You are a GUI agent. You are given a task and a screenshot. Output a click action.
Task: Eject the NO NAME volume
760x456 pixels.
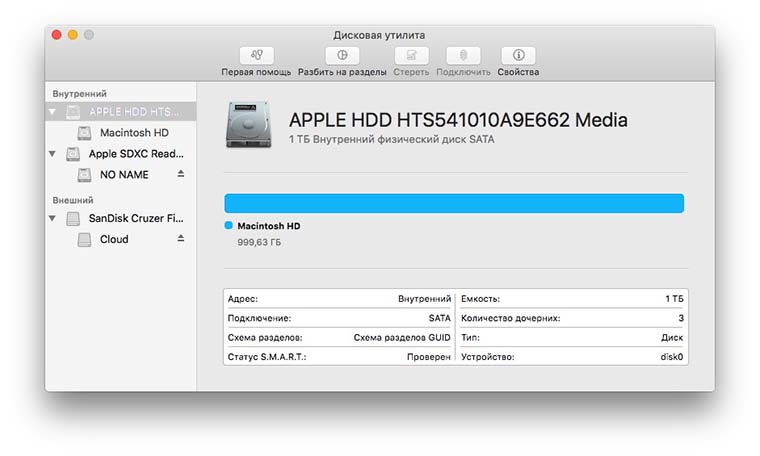coord(181,173)
